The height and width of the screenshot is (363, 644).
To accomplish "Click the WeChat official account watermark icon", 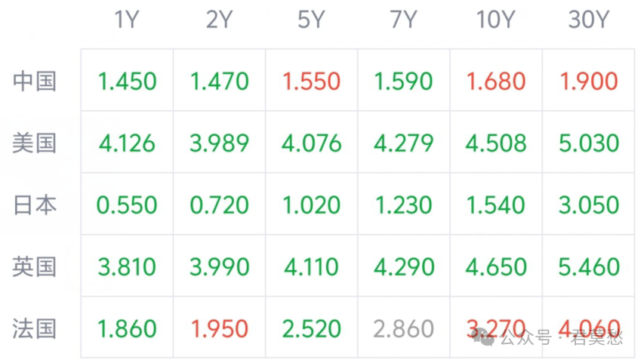I will tap(484, 337).
